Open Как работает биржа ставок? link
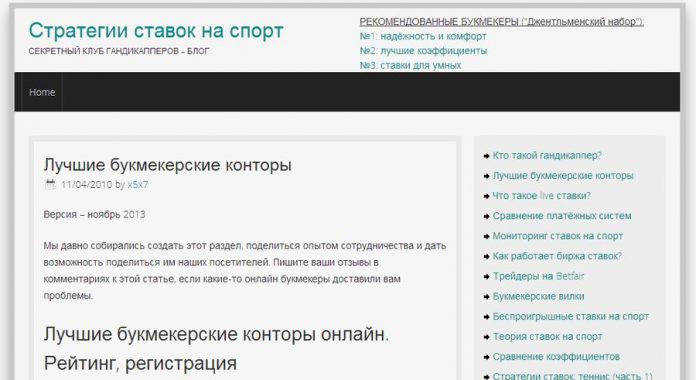The width and height of the screenshot is (696, 380). [557, 256]
